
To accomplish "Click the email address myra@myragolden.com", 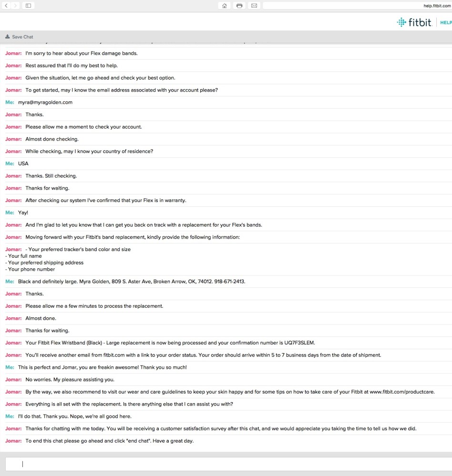I will pyautogui.click(x=46, y=102).
